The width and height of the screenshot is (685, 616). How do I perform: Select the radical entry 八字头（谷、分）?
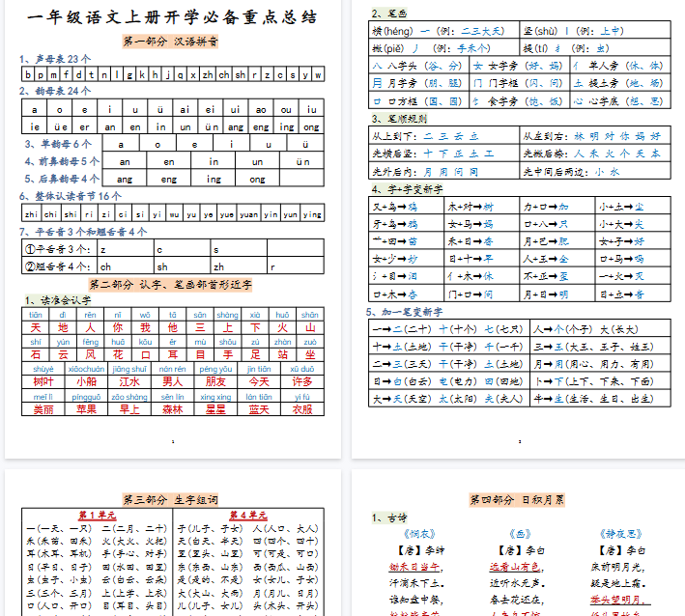click(x=417, y=66)
